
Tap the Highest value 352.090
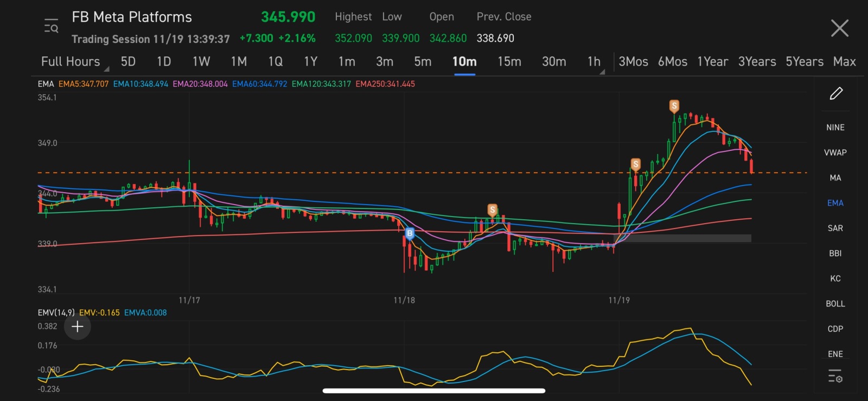point(353,38)
